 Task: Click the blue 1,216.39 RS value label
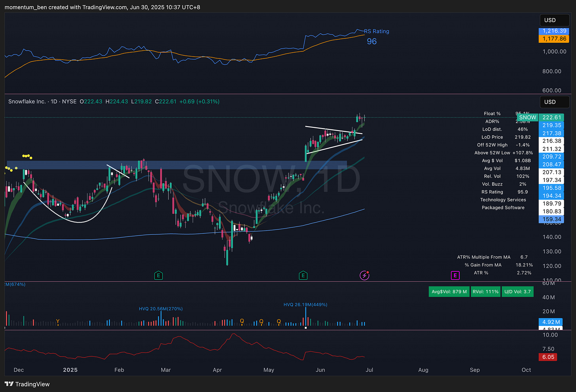[554, 31]
